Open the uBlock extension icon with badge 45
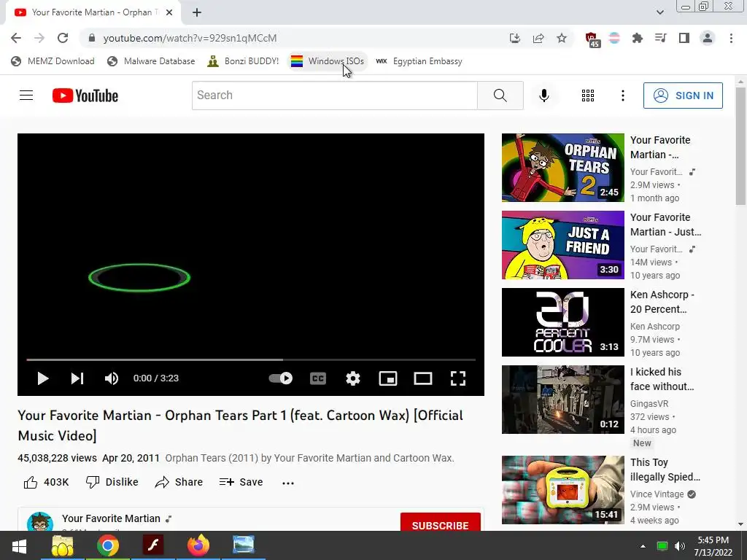This screenshot has width=747, height=560. pyautogui.click(x=592, y=39)
